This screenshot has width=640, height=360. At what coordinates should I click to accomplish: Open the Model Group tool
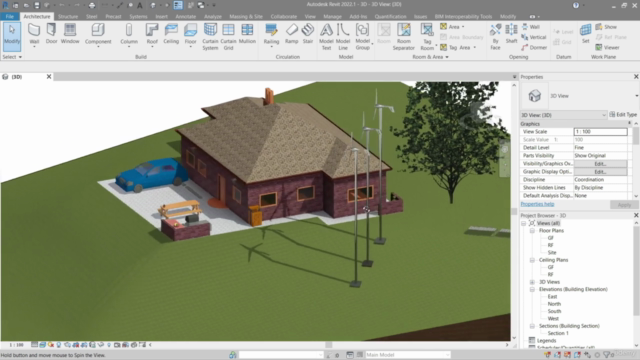[x=362, y=37]
